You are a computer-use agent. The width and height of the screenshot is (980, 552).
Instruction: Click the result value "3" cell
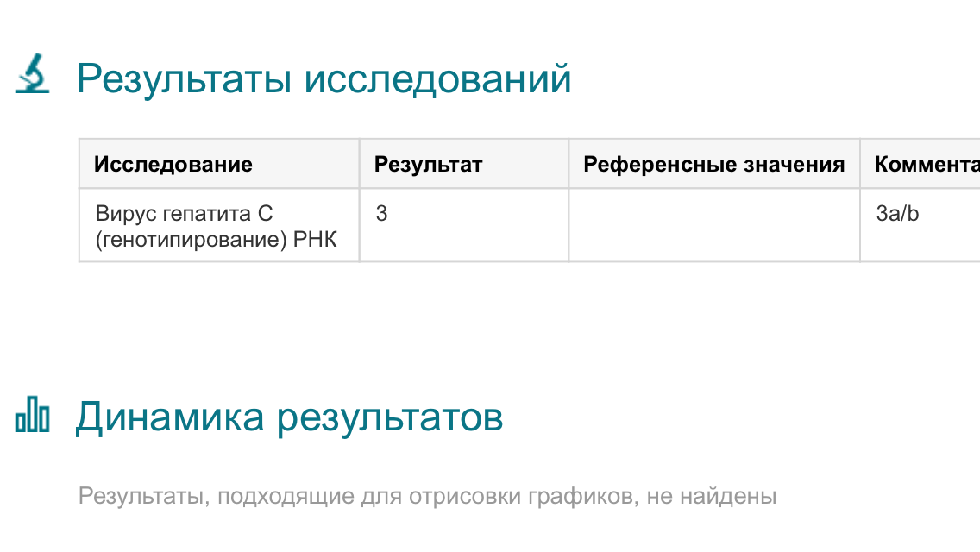pyautogui.click(x=381, y=214)
